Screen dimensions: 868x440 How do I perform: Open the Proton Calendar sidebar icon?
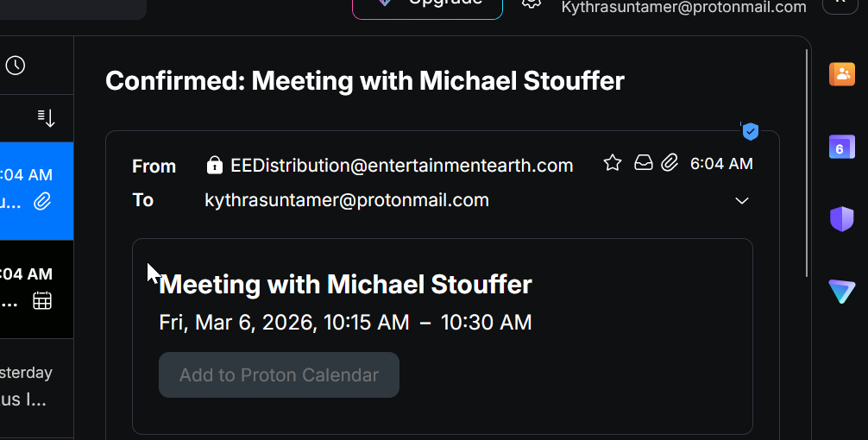(841, 148)
